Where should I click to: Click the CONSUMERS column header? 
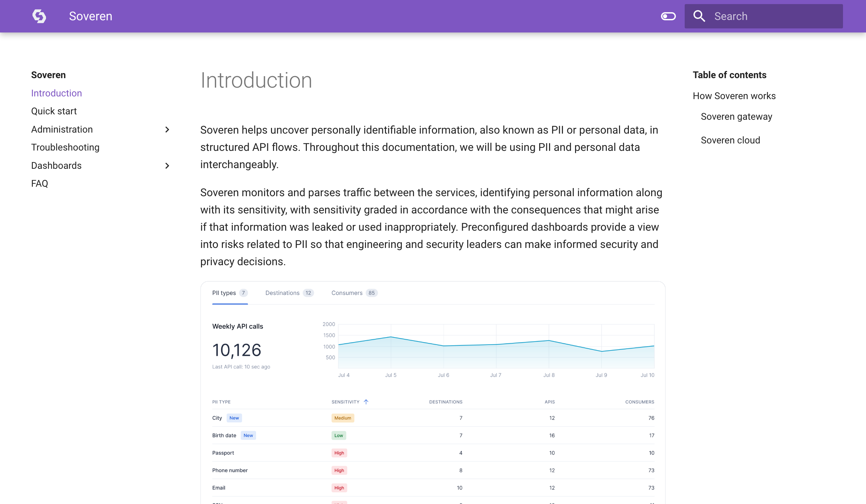tap(640, 402)
